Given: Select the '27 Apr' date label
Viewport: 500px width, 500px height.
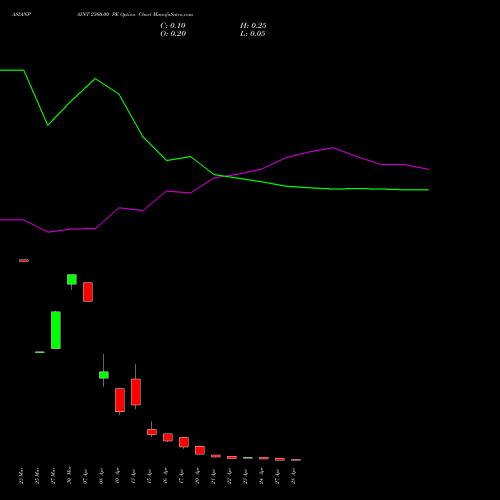Looking at the screenshot, I should click(x=277, y=476).
